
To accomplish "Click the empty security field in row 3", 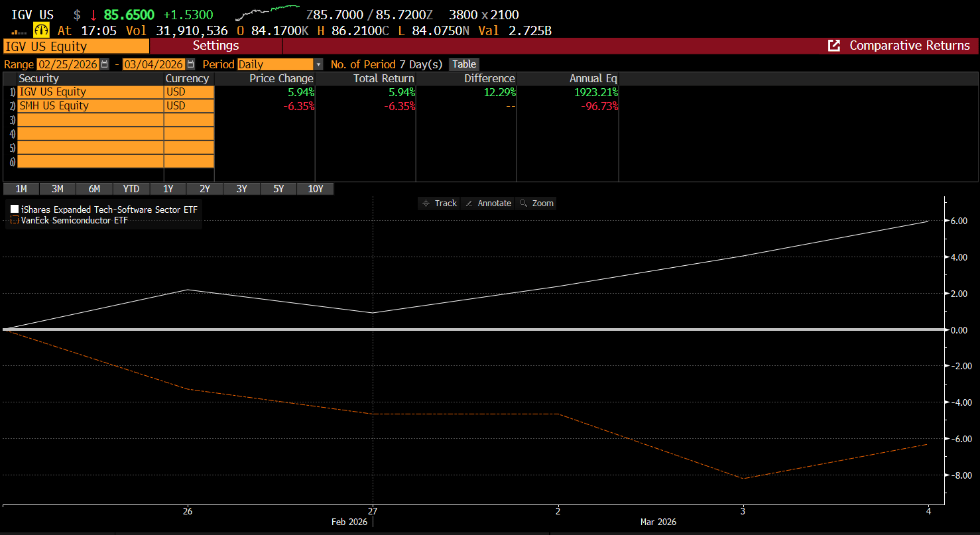I will point(90,120).
